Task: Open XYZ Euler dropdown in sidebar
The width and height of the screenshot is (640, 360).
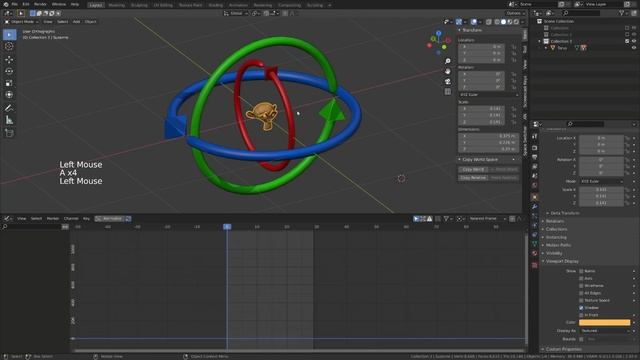Action: (488, 95)
